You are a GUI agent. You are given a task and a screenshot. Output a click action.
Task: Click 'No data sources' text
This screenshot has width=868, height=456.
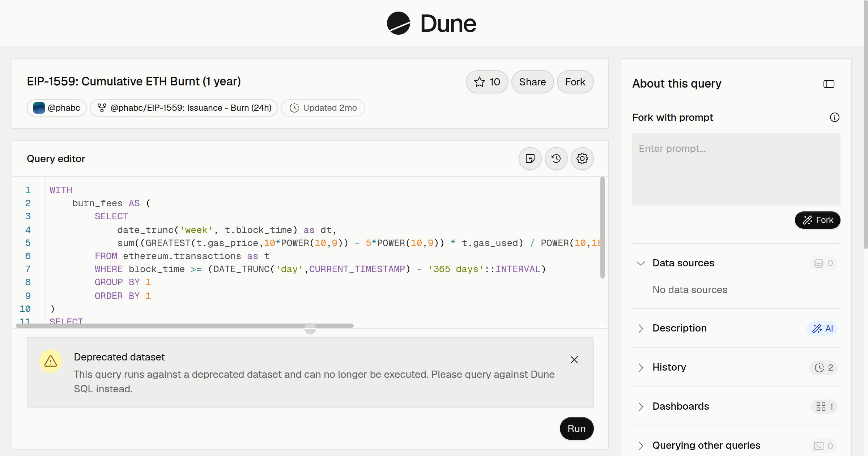[x=690, y=290]
